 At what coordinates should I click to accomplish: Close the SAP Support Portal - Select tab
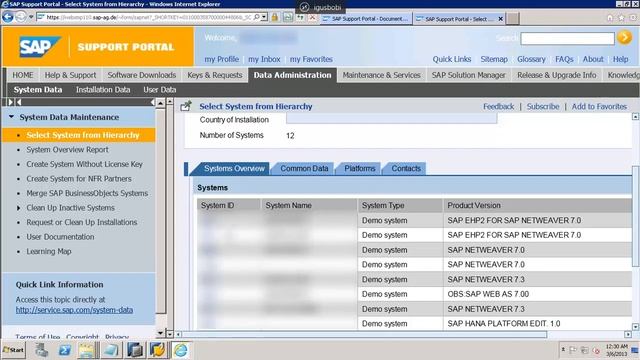click(x=500, y=19)
